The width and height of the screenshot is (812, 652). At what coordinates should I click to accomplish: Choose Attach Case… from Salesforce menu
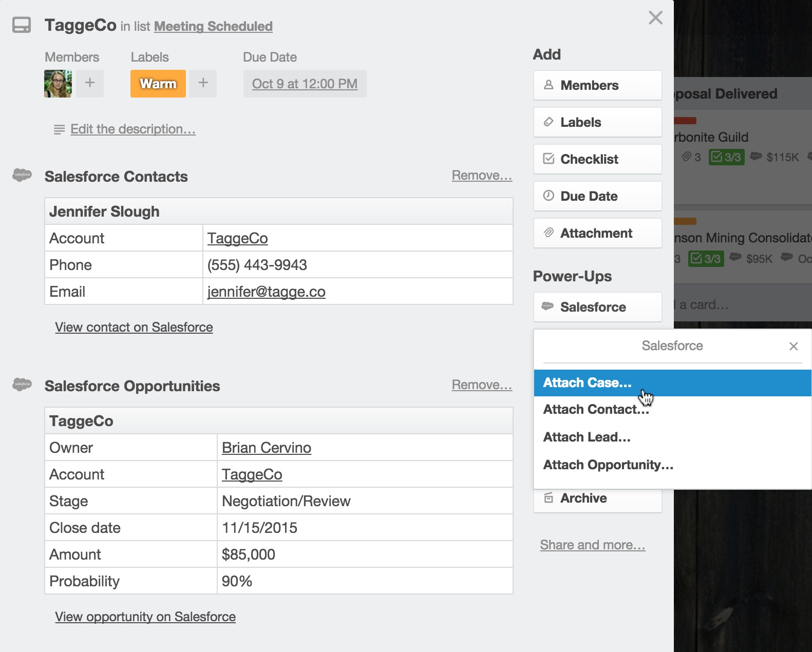tap(672, 383)
